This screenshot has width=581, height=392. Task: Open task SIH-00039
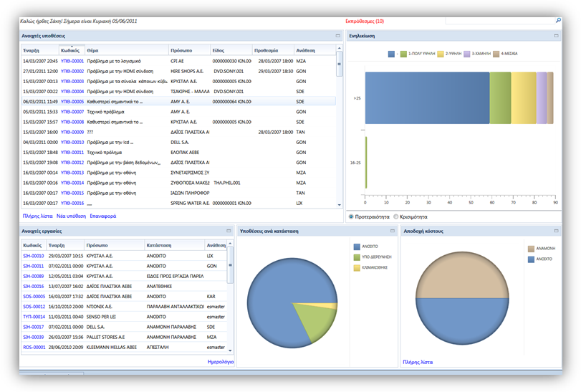[x=34, y=337]
